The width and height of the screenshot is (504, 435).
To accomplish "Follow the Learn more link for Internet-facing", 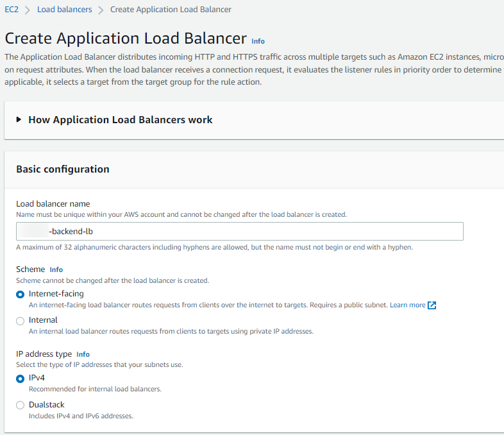I will pyautogui.click(x=407, y=305).
